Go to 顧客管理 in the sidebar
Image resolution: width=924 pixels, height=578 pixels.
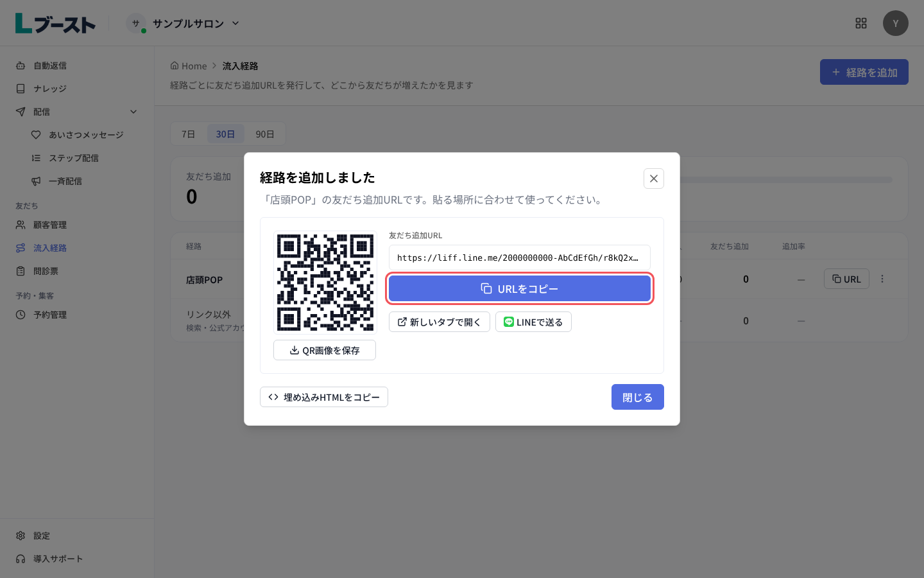click(77, 225)
